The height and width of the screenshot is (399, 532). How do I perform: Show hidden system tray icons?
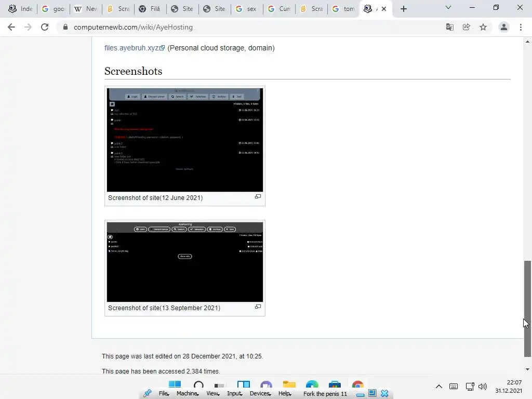(x=438, y=387)
